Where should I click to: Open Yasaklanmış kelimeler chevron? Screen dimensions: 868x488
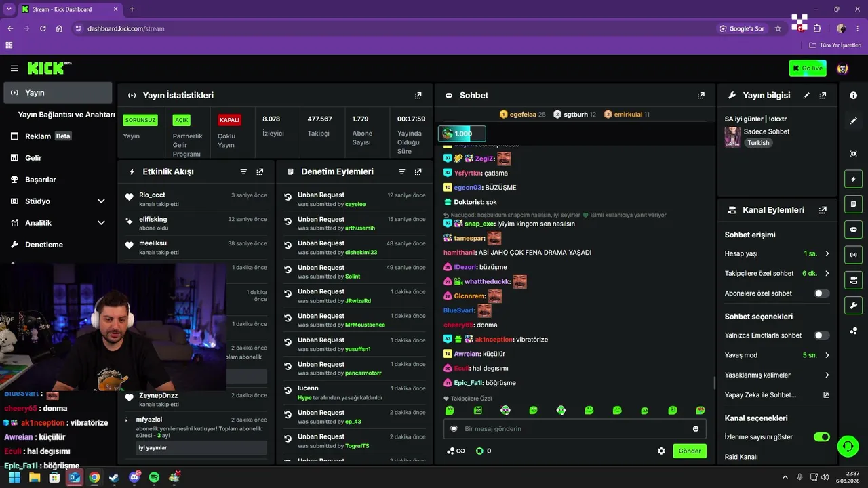[x=827, y=375]
